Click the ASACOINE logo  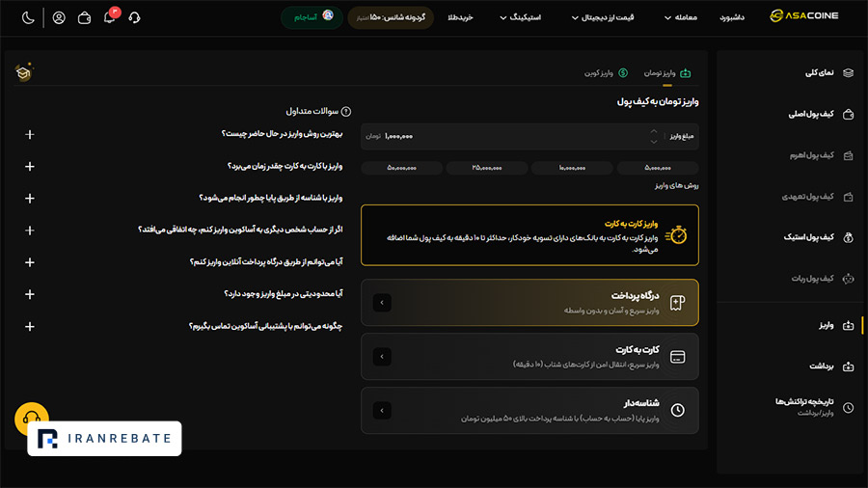804,16
